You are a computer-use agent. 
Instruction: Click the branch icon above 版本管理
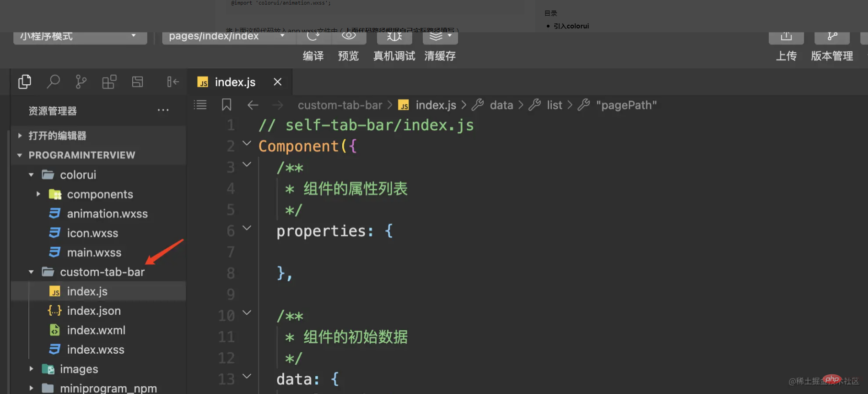click(x=832, y=37)
